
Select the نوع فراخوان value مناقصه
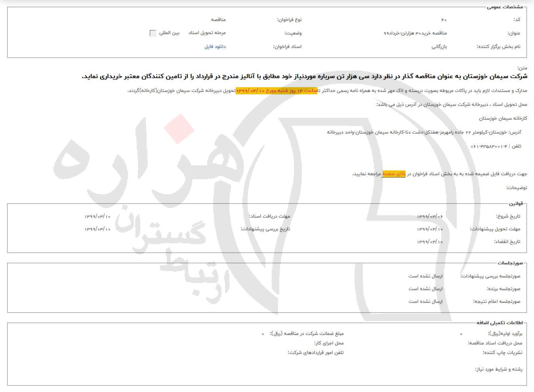click(218, 19)
